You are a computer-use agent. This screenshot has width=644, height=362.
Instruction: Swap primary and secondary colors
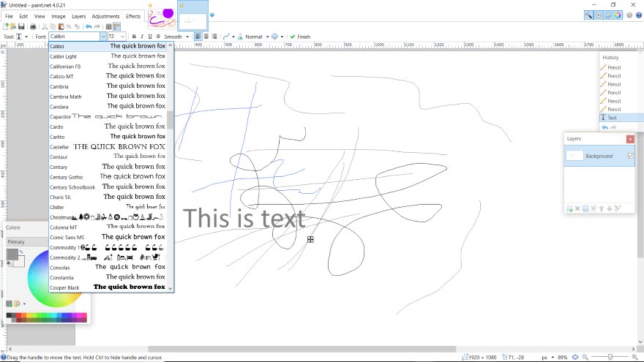pyautogui.click(x=21, y=252)
